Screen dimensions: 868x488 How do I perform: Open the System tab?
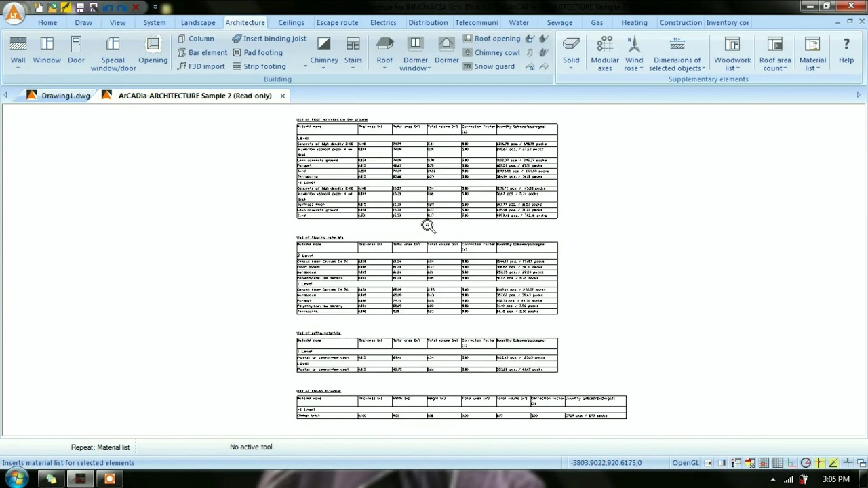point(154,22)
